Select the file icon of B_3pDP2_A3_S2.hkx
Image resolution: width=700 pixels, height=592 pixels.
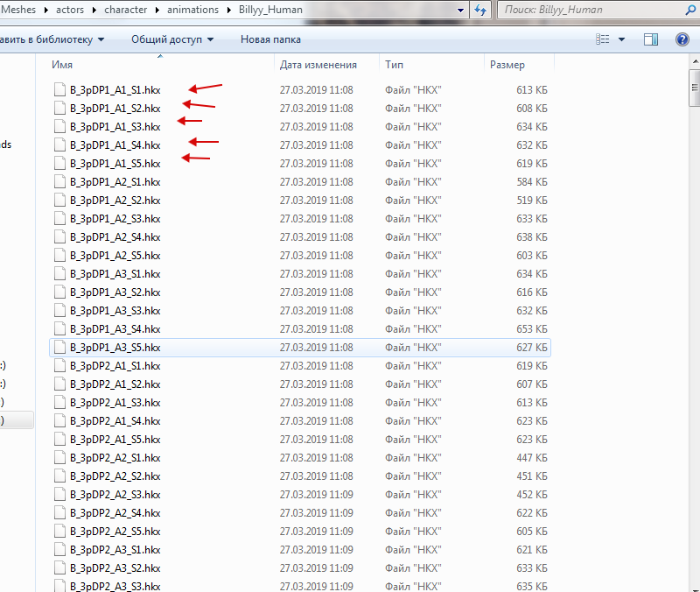(x=59, y=568)
